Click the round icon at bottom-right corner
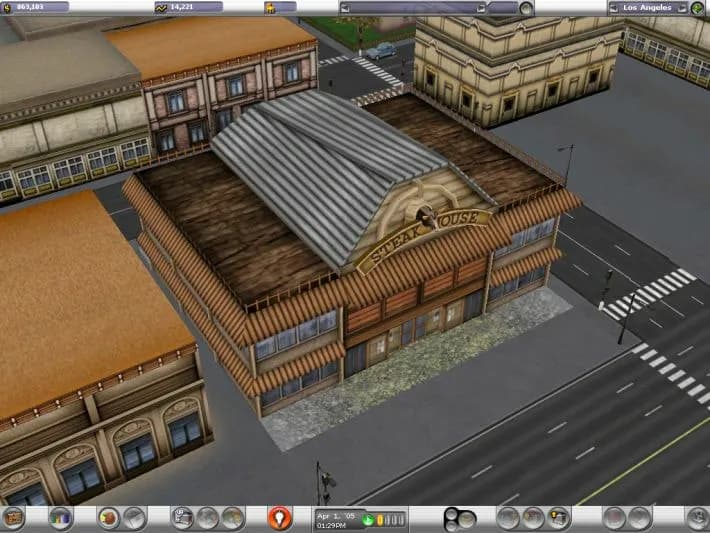Viewport: 710px width, 533px height. (697, 518)
